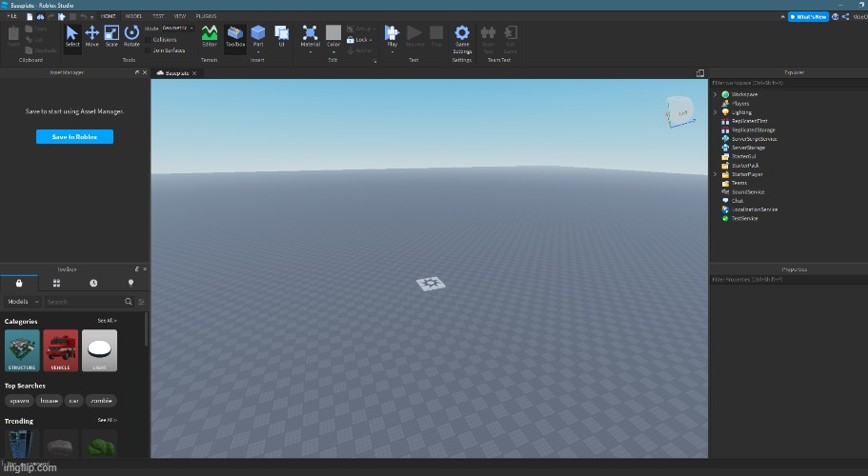Open the UI insert tool
Image resolution: width=868 pixels, height=476 pixels.
(281, 36)
